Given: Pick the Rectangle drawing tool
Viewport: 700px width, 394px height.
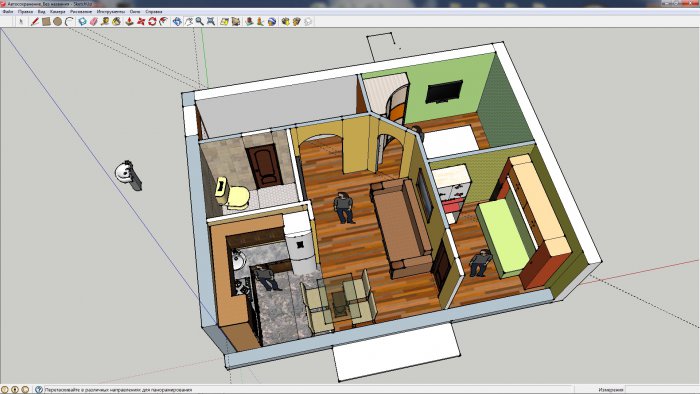Looking at the screenshot, I should [x=46, y=21].
